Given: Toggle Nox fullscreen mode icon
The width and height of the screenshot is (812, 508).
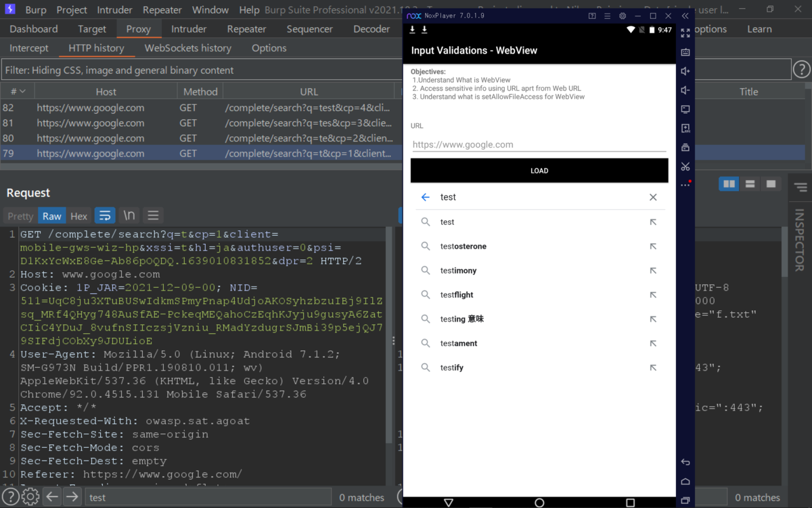Looking at the screenshot, I should 685,33.
